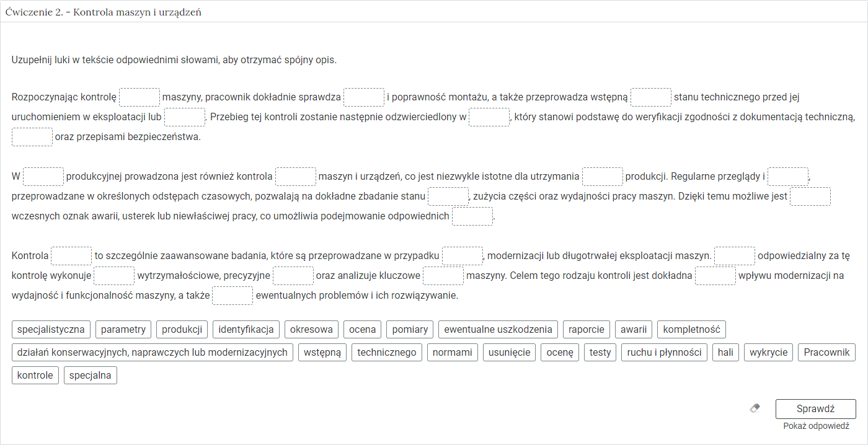Screen dimensions: 868x445
Task: Pick the 'kontrole' word tile
Action: pyautogui.click(x=35, y=376)
